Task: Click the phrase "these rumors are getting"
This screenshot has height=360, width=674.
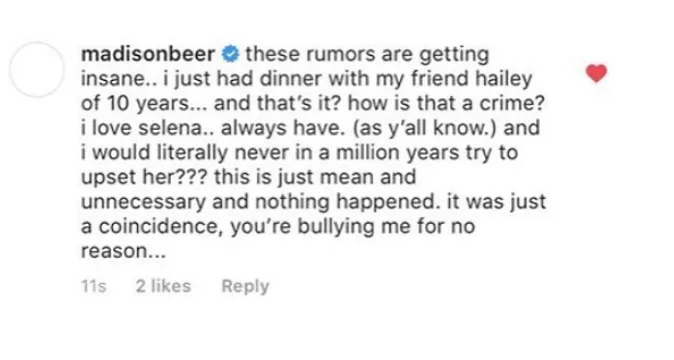Action: click(x=367, y=55)
